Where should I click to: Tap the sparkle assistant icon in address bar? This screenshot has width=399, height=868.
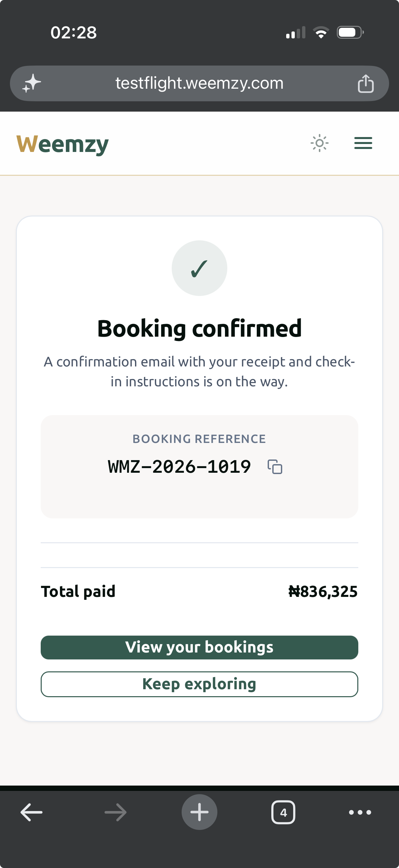tap(31, 83)
